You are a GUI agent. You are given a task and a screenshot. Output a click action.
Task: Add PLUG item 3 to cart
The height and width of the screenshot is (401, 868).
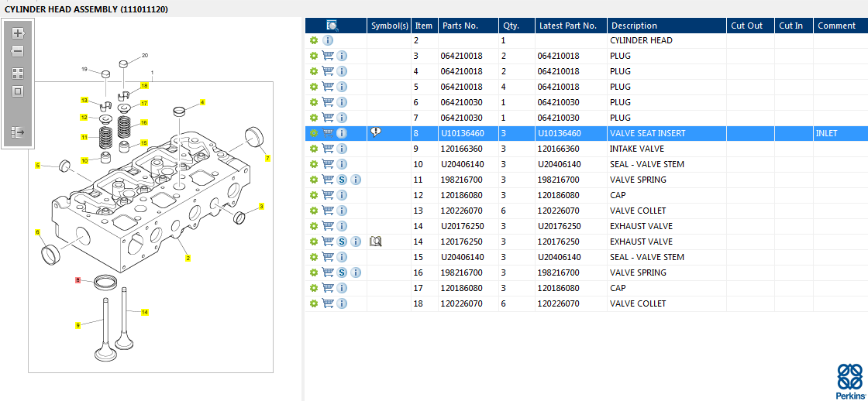click(x=328, y=56)
